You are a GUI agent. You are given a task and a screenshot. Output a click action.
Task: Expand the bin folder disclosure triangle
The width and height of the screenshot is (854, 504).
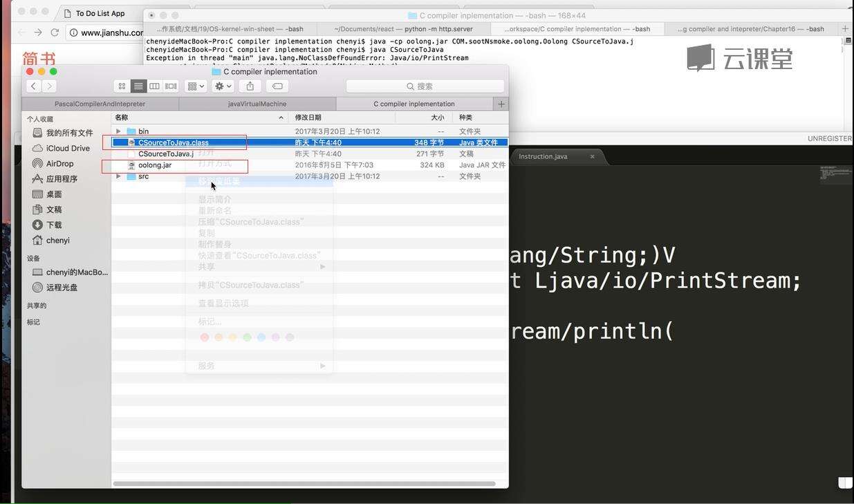pyautogui.click(x=118, y=131)
